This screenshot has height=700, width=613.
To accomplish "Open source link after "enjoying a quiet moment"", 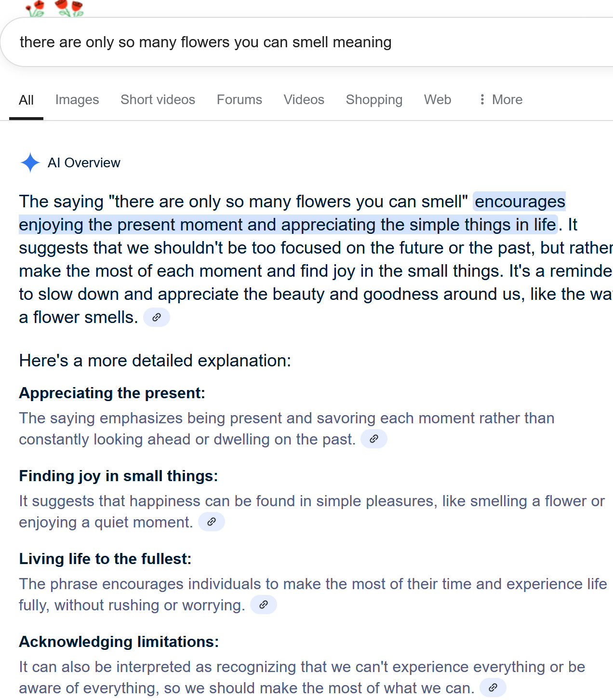I will click(212, 522).
